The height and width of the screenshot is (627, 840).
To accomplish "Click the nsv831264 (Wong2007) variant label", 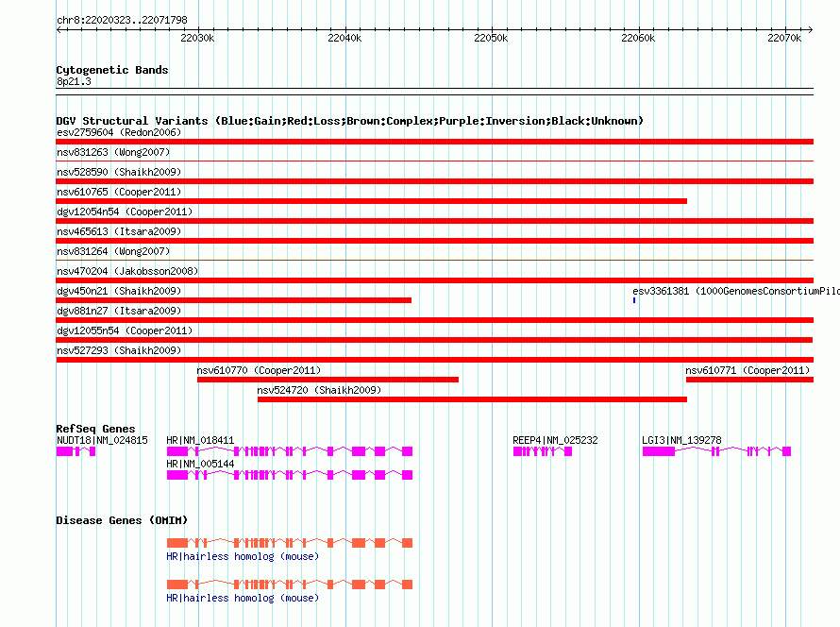I will 113,251.
